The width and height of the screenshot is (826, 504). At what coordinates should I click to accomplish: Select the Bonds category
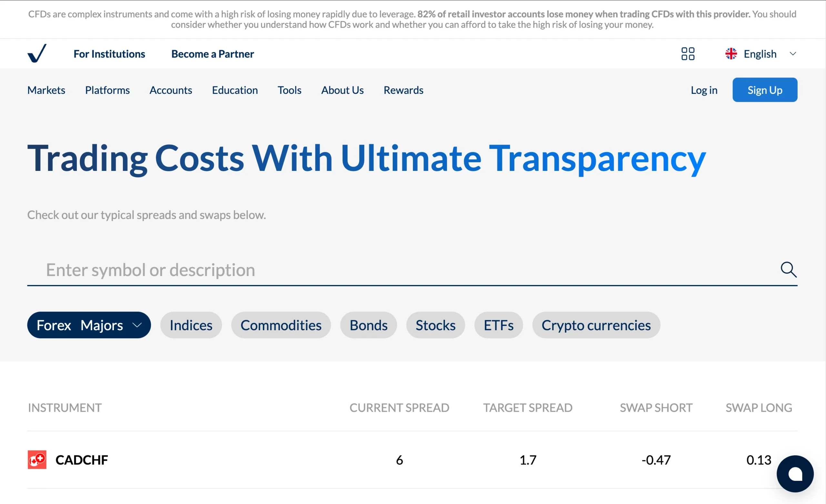(x=368, y=325)
